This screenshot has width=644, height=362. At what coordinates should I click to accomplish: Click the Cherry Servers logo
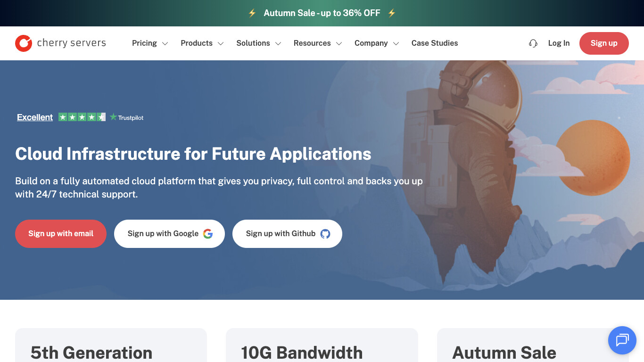point(60,43)
